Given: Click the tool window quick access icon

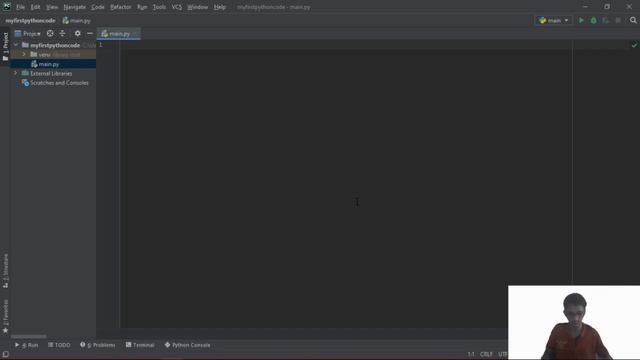Looking at the screenshot, I should pos(5,354).
